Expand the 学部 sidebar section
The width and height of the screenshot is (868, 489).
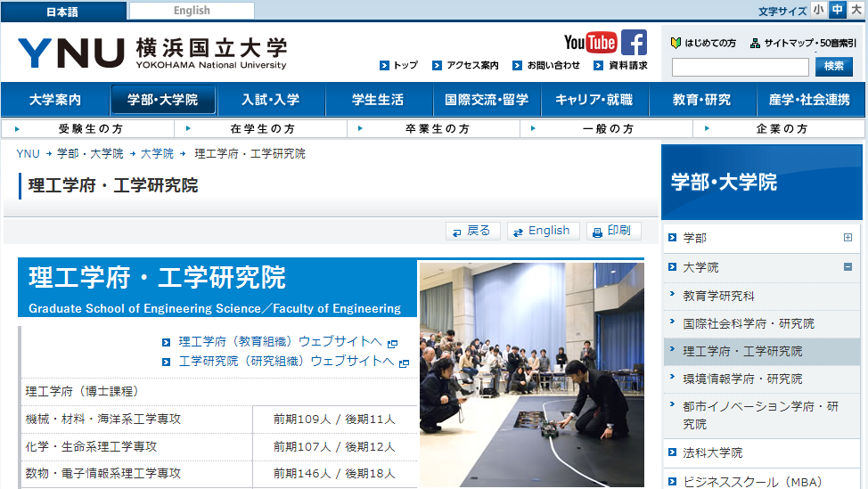click(848, 238)
